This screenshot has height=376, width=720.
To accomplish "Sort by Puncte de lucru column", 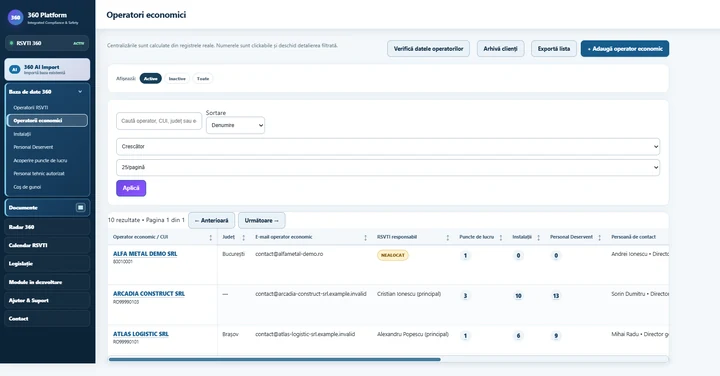I will point(501,237).
